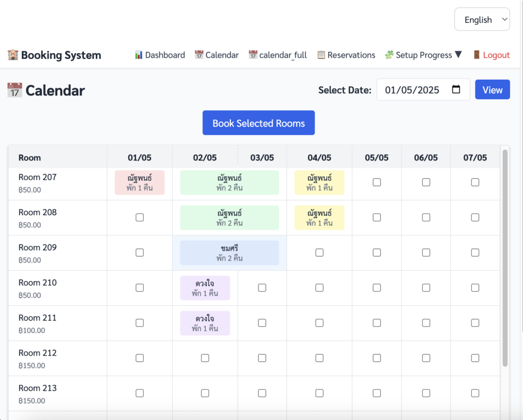523x420 pixels.
Task: Check Room 210 on 03/05
Action: pyautogui.click(x=262, y=288)
